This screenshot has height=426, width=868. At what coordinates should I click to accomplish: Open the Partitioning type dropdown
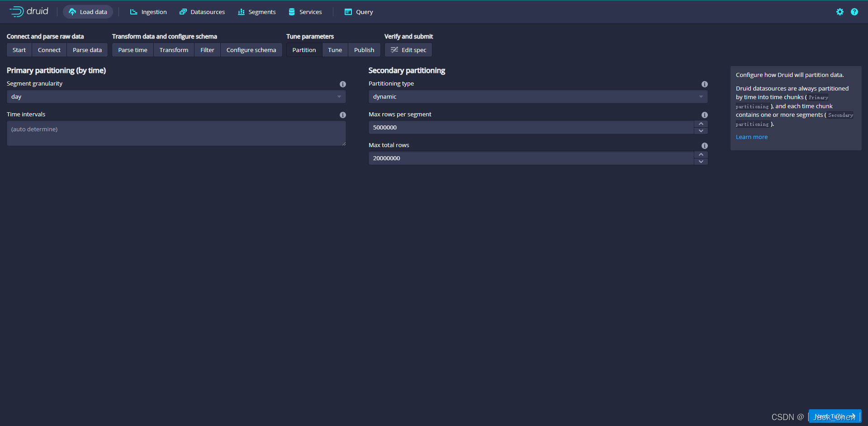point(538,96)
